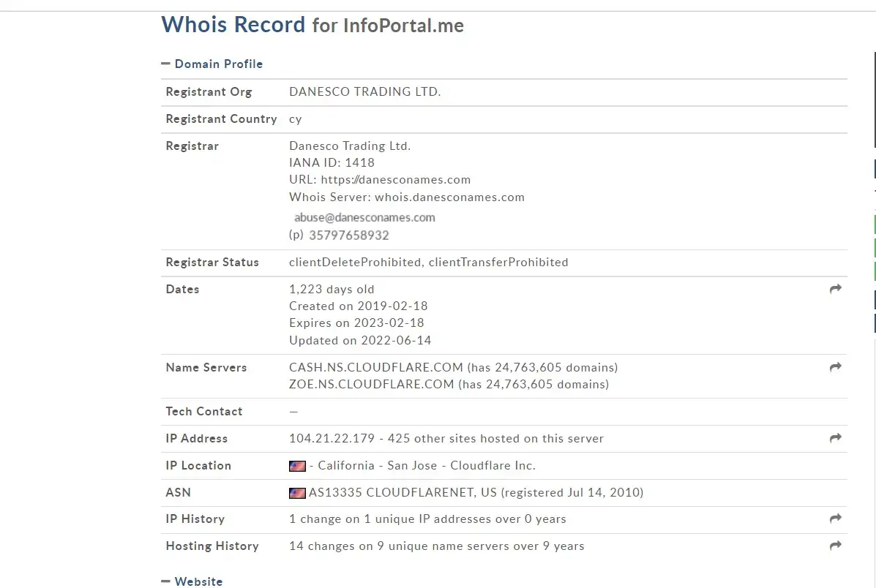
Task: Click the IP Address label
Action: click(x=197, y=438)
